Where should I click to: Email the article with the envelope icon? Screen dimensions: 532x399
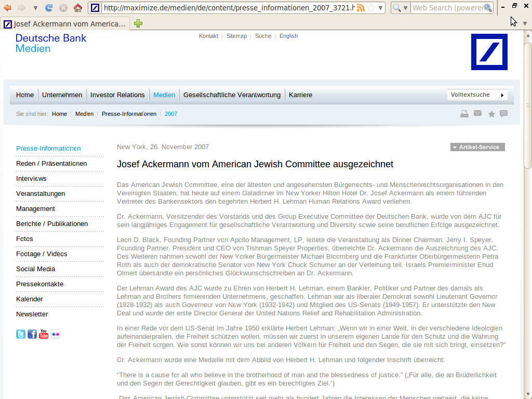coord(478,113)
